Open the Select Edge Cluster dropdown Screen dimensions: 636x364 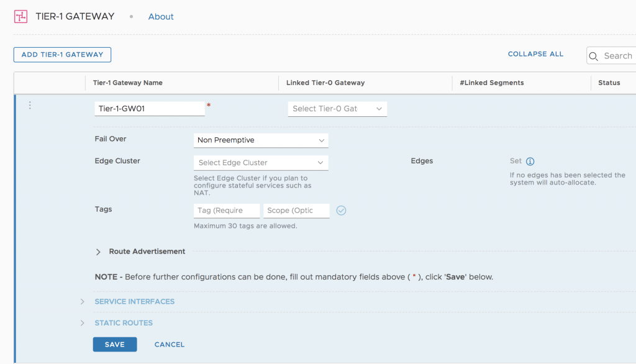tap(261, 163)
